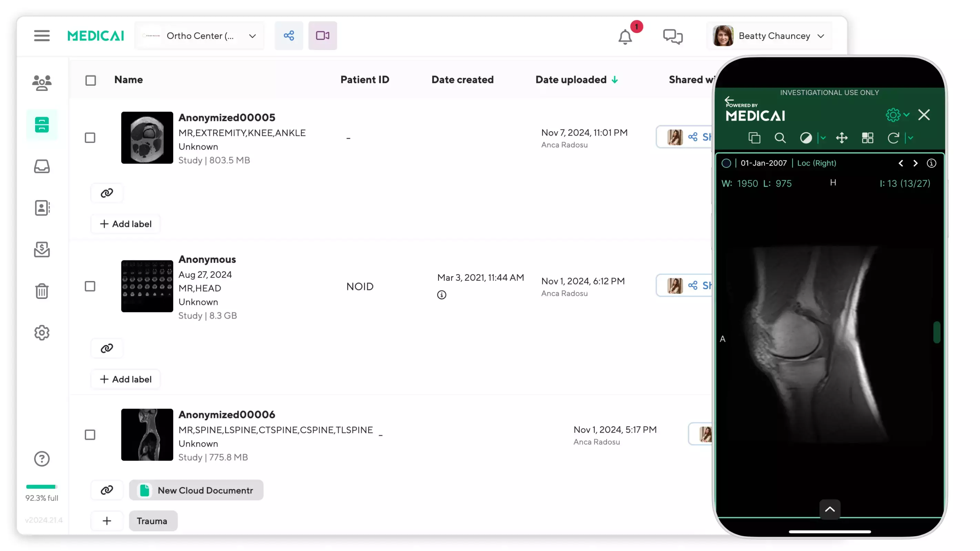This screenshot has width=980, height=551.
Task: Expand rotate options dropdown arrow in viewer
Action: (x=910, y=138)
